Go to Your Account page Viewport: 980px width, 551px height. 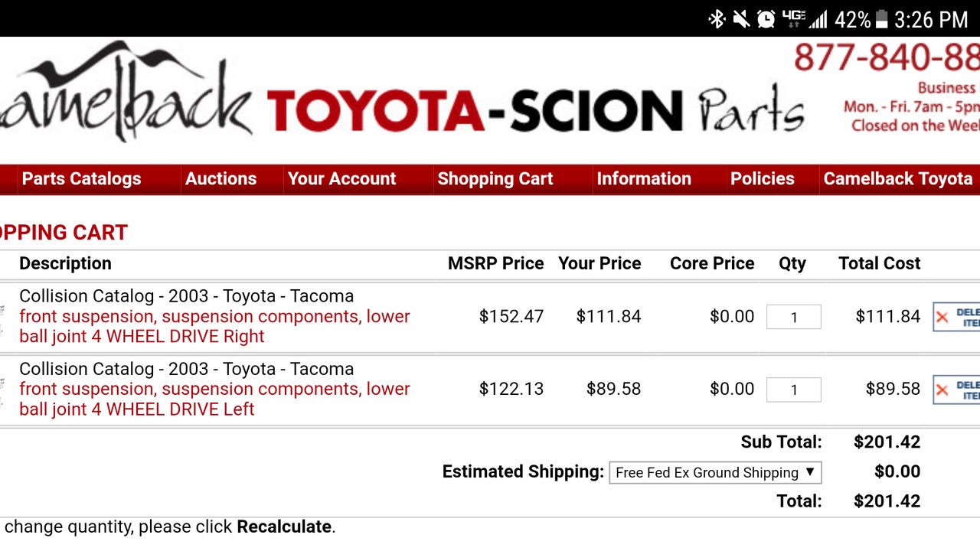[341, 179]
